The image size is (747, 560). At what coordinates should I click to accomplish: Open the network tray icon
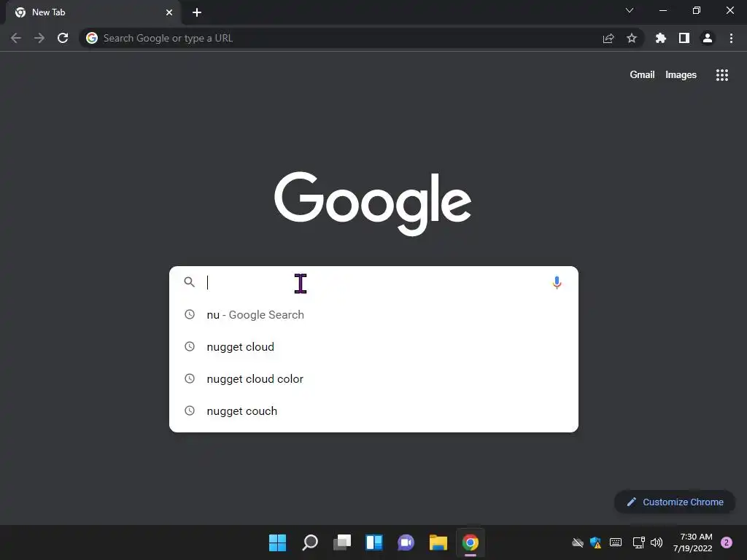[638, 542]
